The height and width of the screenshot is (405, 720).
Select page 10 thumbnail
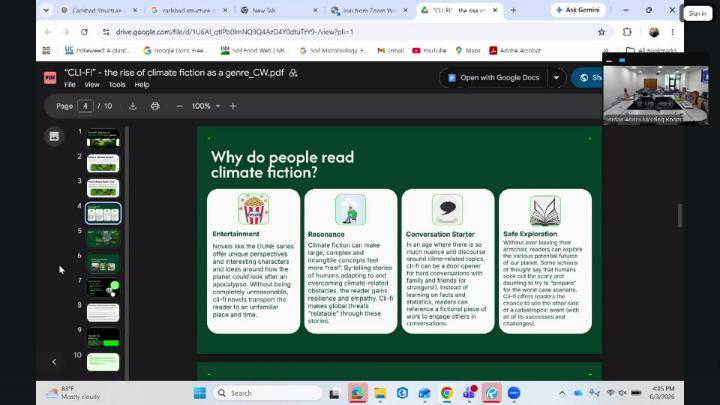[103, 362]
